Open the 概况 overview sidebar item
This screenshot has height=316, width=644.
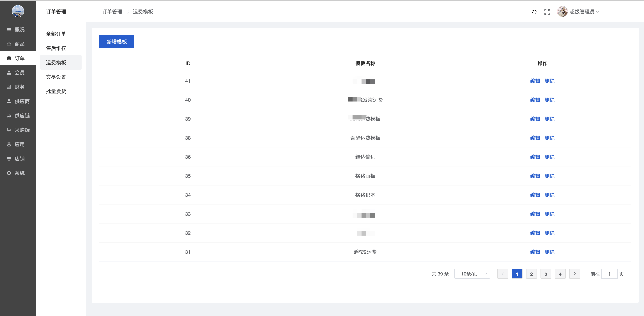point(19,29)
